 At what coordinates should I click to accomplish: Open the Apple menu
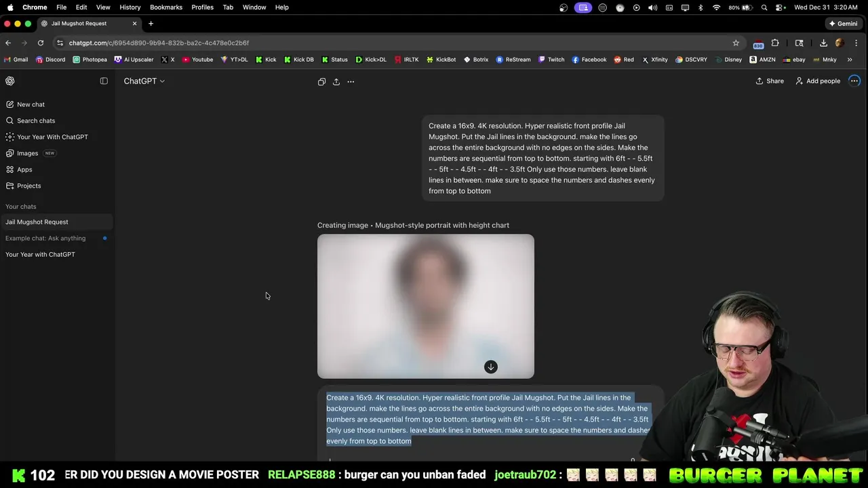pos(10,7)
